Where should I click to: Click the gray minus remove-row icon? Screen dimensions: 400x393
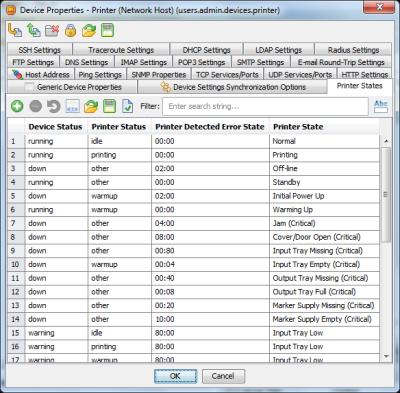click(x=35, y=106)
